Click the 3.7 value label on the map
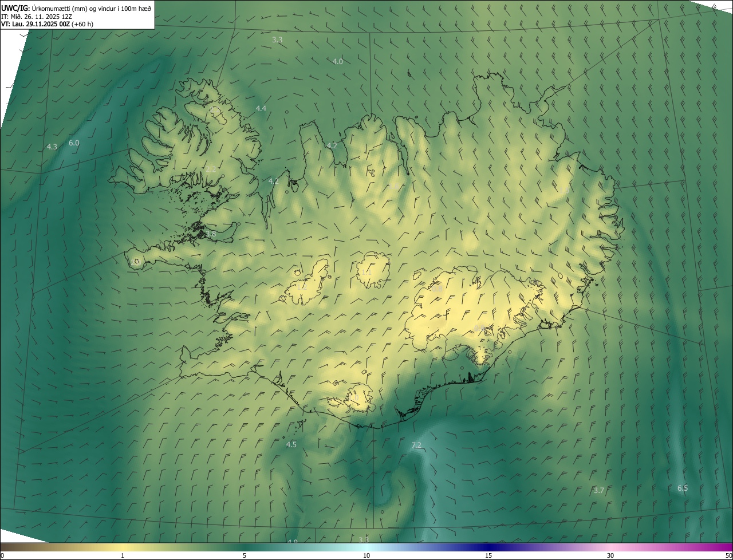This screenshot has height=560, width=733. click(x=599, y=490)
